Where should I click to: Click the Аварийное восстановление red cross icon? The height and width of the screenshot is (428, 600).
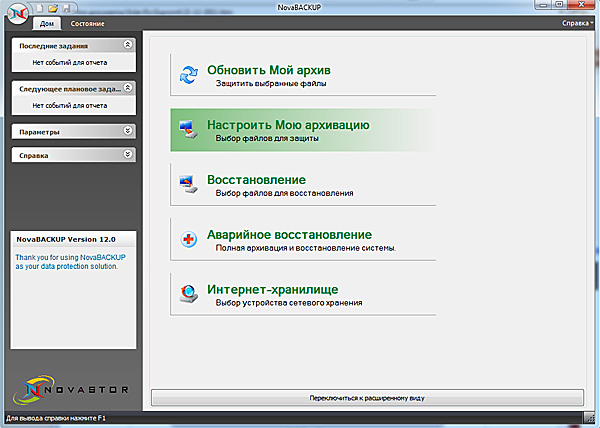(188, 239)
